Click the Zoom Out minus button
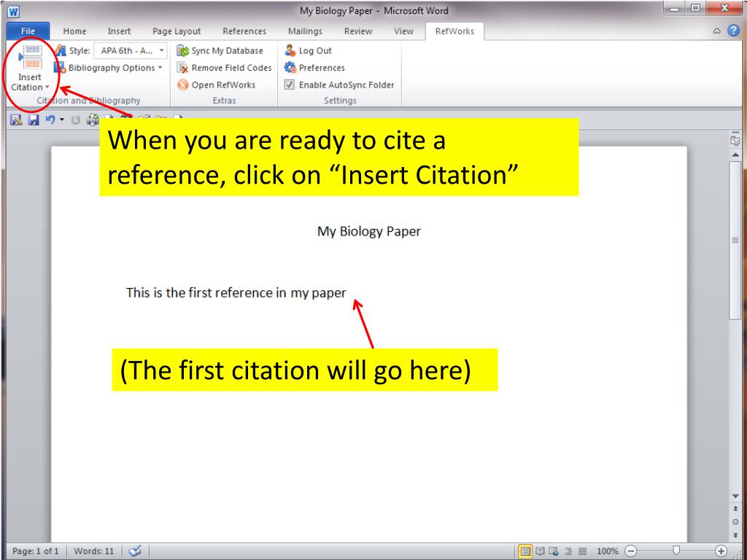The width and height of the screenshot is (747, 560). point(631,551)
